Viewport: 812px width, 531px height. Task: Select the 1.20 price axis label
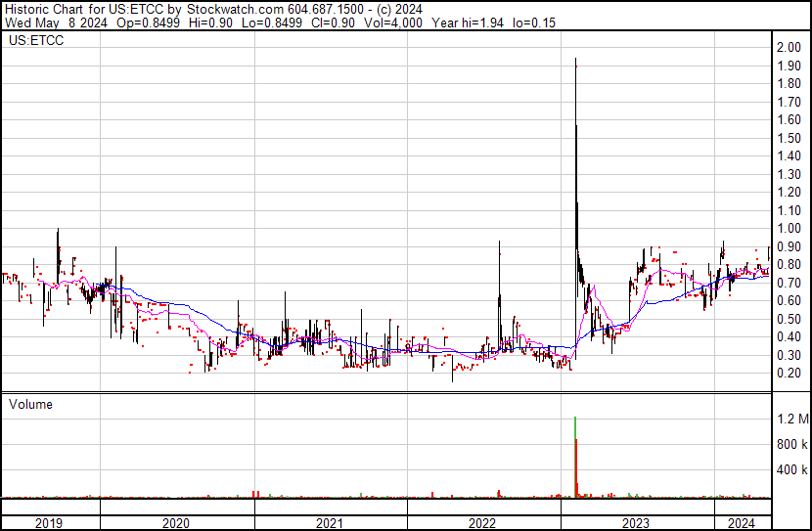tap(789, 192)
